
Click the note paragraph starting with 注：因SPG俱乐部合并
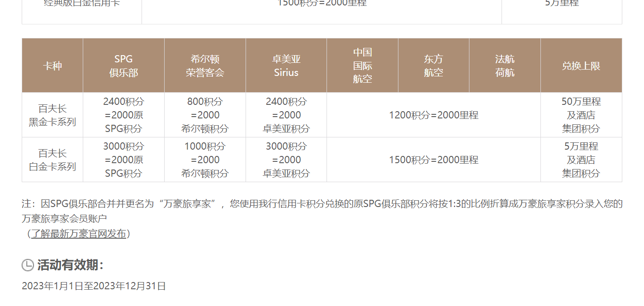[x=322, y=211]
